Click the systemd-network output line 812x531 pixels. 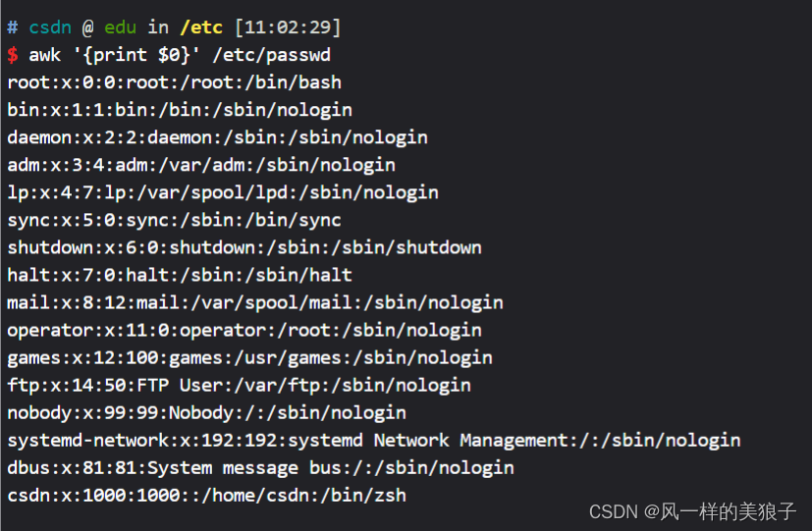click(374, 440)
